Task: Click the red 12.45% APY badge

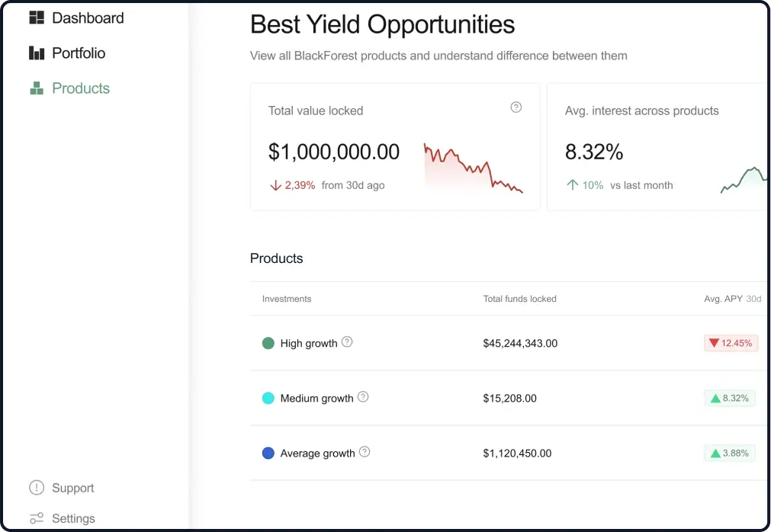Action: click(730, 343)
